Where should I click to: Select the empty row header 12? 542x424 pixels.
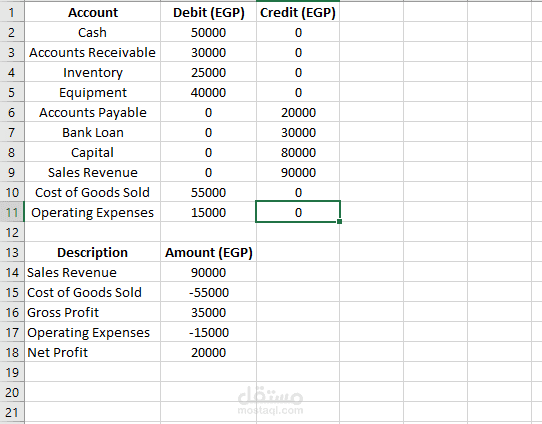(x=12, y=232)
